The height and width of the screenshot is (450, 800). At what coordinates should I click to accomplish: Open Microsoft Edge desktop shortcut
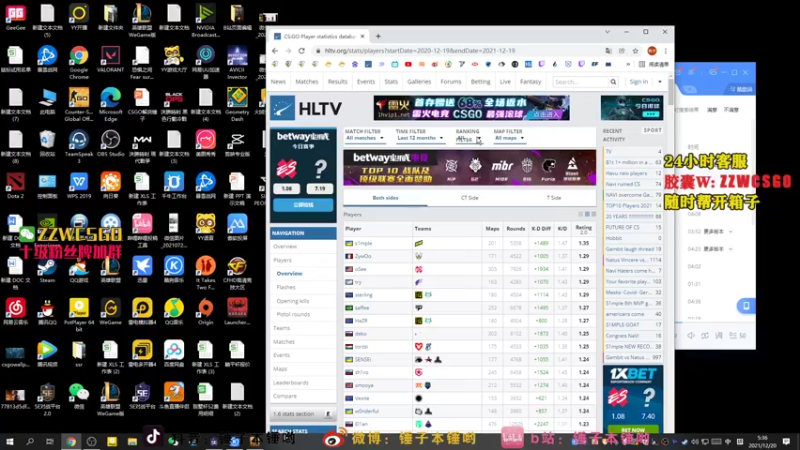point(110,104)
